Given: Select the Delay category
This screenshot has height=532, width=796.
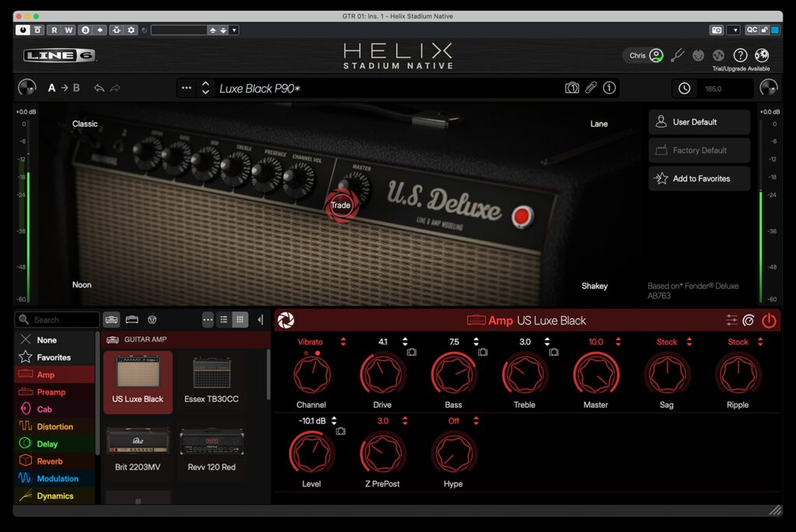Looking at the screenshot, I should (x=55, y=443).
